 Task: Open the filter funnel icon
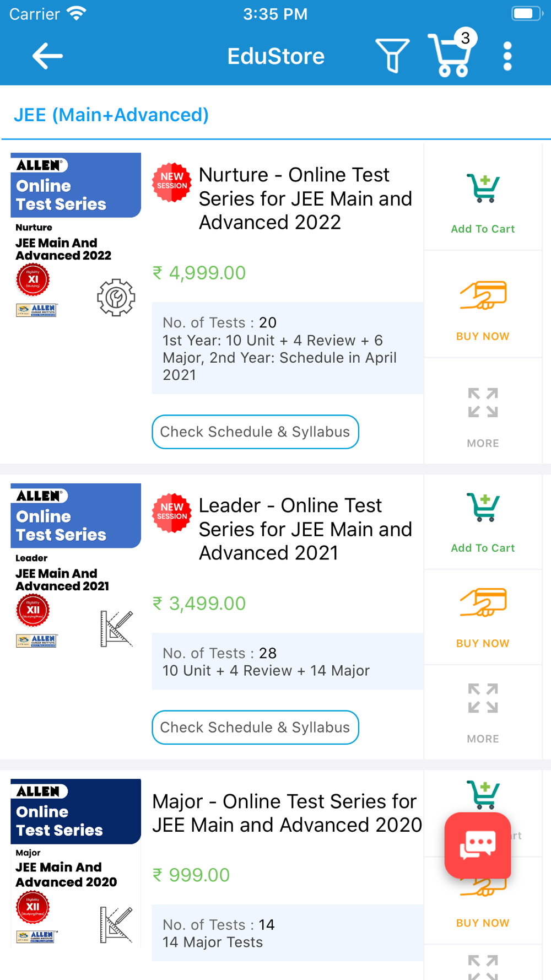pyautogui.click(x=392, y=56)
